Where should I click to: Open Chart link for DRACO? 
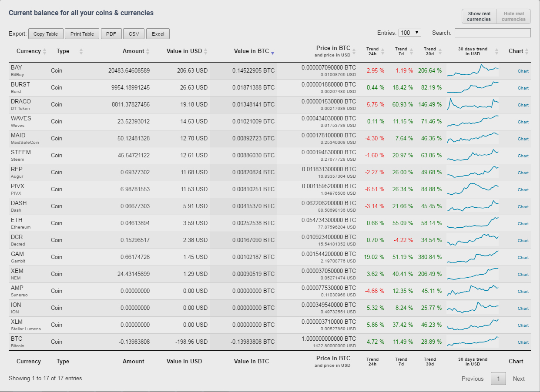pyautogui.click(x=523, y=105)
